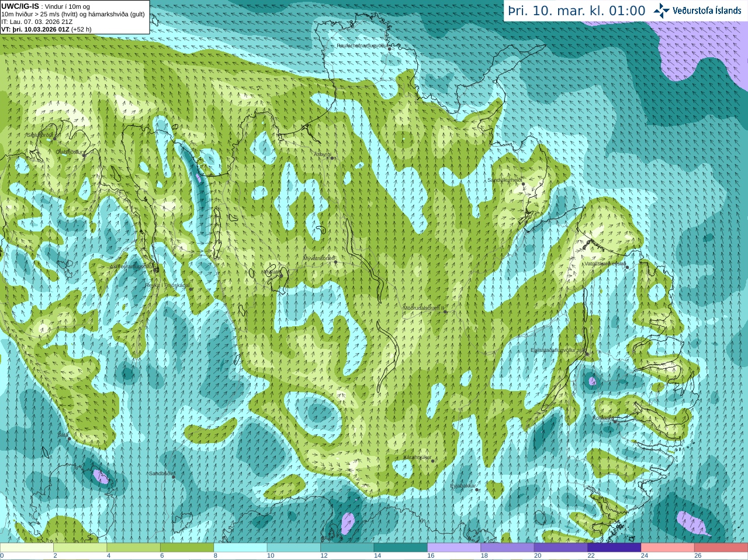Pick the 14–16 m/s dark teal legend swatch

(401, 548)
